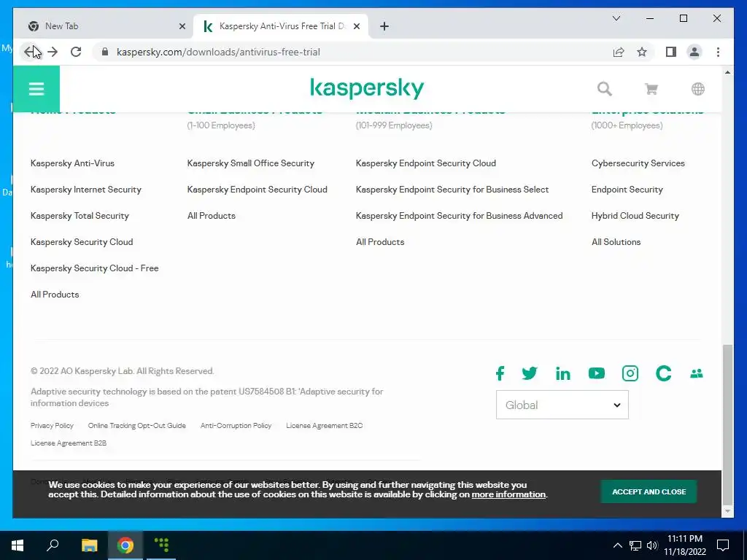747x560 pixels.
Task: Open Kaspersky Total Security link
Action: (x=80, y=216)
